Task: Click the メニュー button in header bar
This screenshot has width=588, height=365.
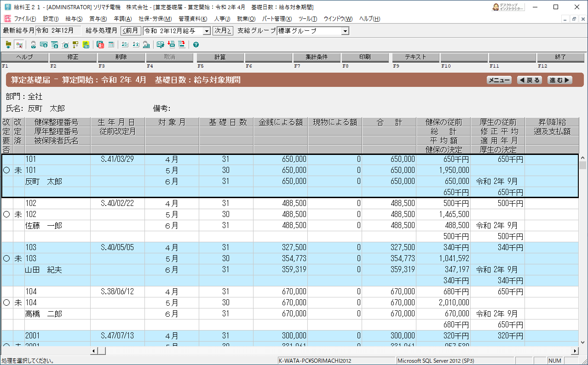Action: coord(499,80)
